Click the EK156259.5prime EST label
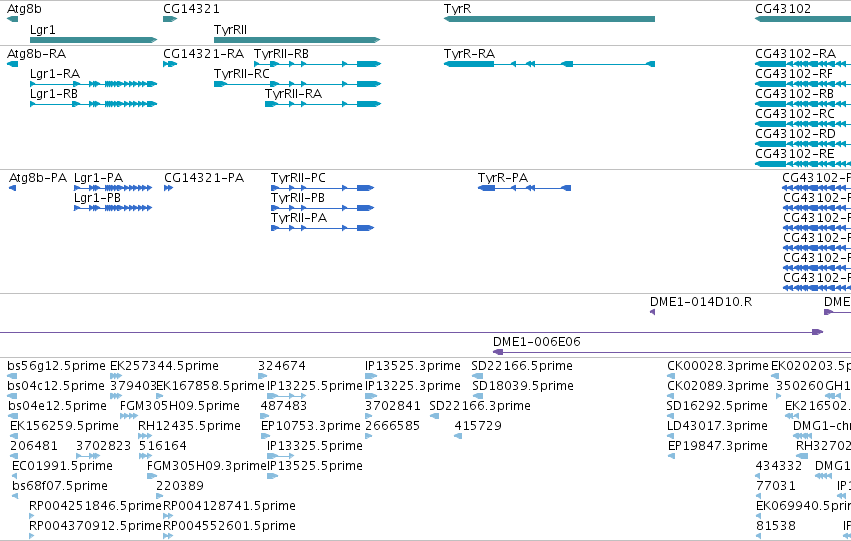The image size is (851, 541). coord(64,427)
